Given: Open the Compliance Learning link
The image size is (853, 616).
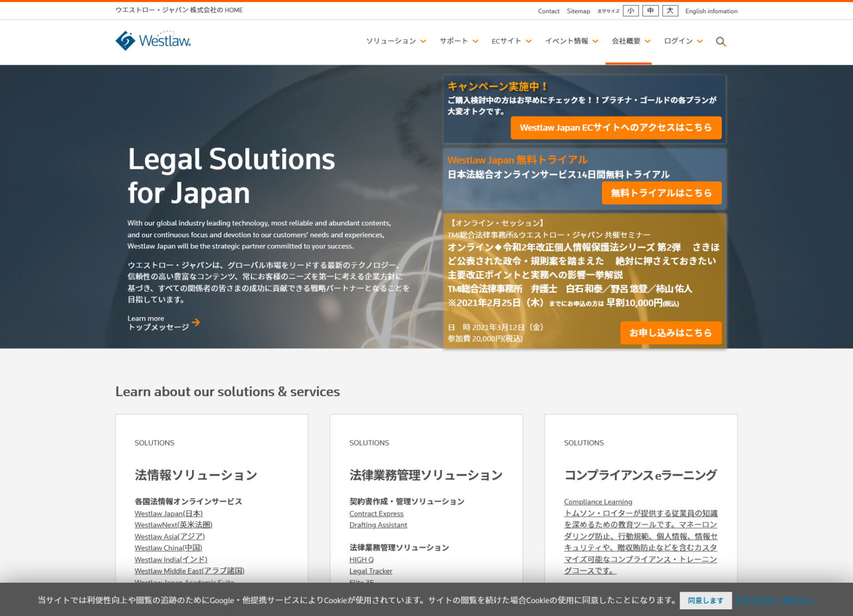Looking at the screenshot, I should 598,502.
